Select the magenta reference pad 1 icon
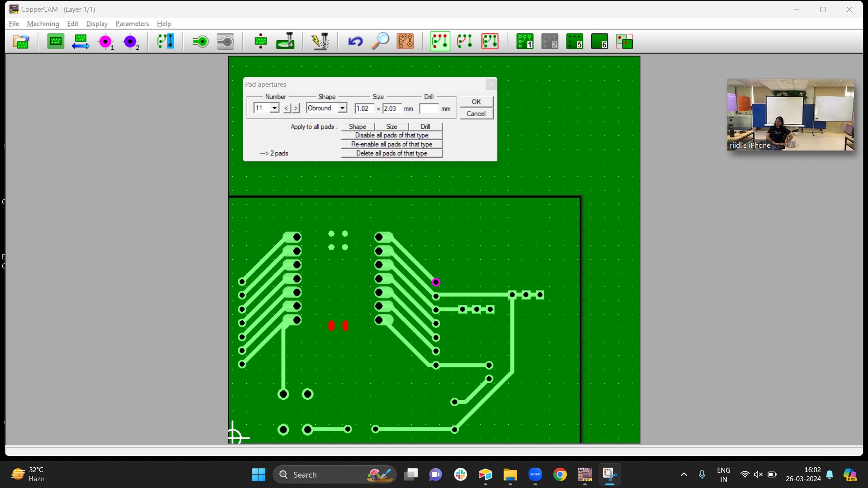868x488 pixels. [x=106, y=42]
